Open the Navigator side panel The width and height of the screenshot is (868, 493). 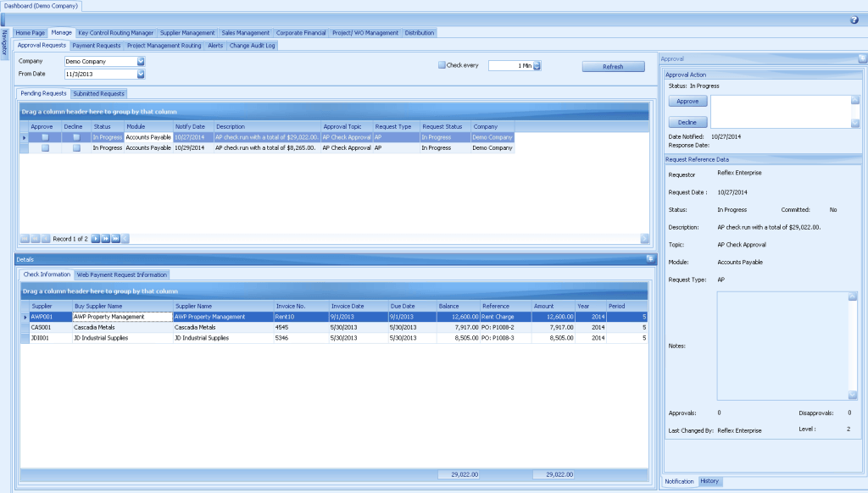(x=4, y=42)
